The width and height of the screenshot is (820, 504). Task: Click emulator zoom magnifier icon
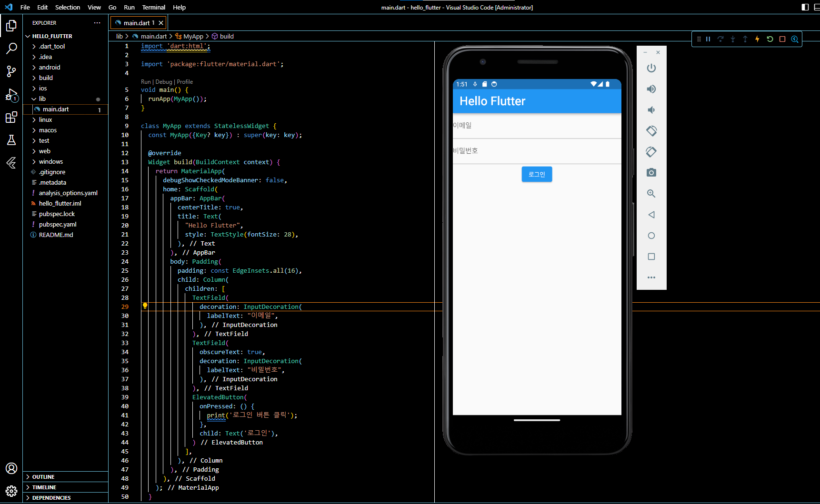tap(651, 194)
